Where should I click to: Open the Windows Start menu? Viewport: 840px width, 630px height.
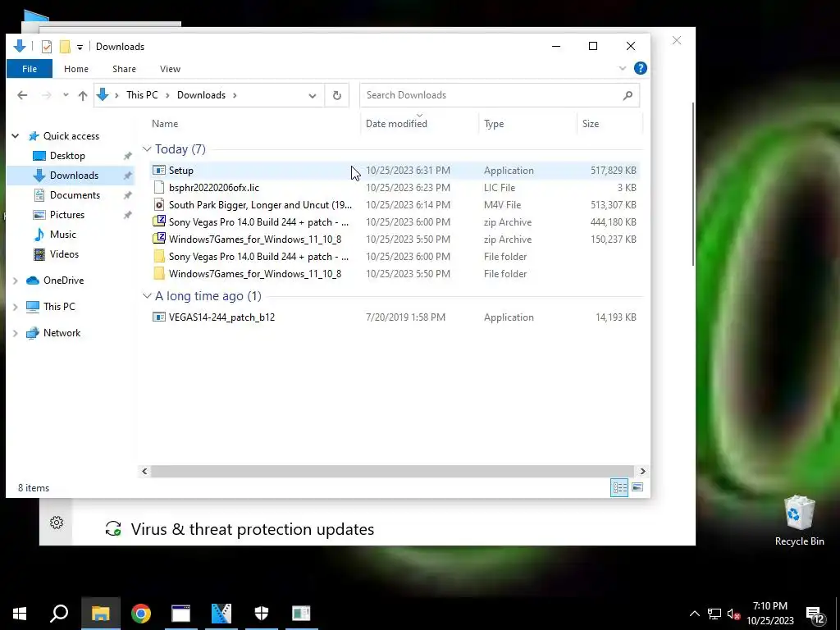tap(20, 614)
